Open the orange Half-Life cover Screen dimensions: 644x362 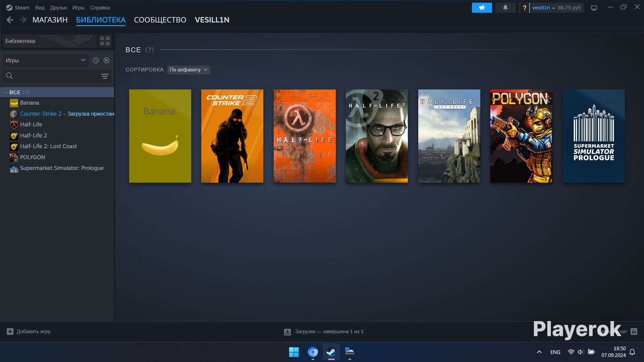click(305, 136)
